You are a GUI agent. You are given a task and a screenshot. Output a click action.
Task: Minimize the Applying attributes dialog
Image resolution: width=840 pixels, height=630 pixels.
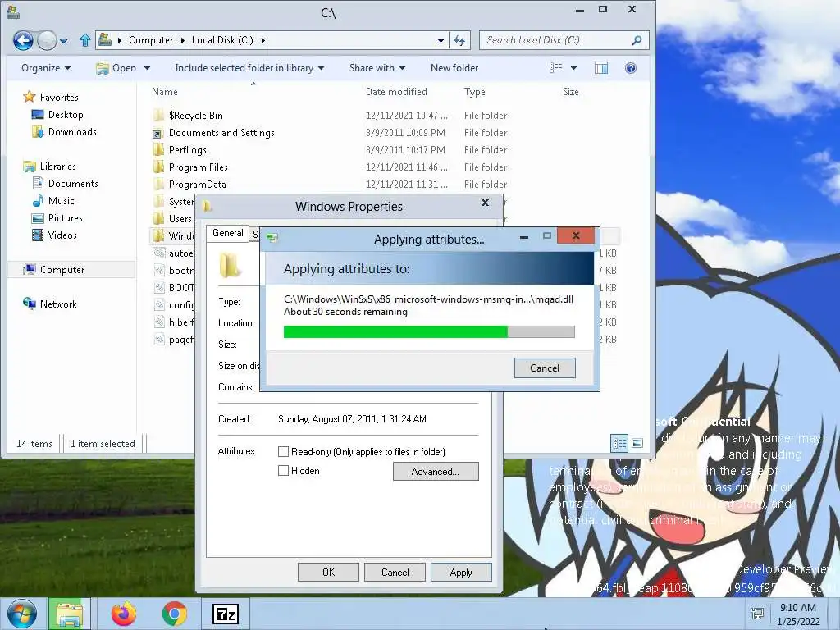click(x=524, y=236)
